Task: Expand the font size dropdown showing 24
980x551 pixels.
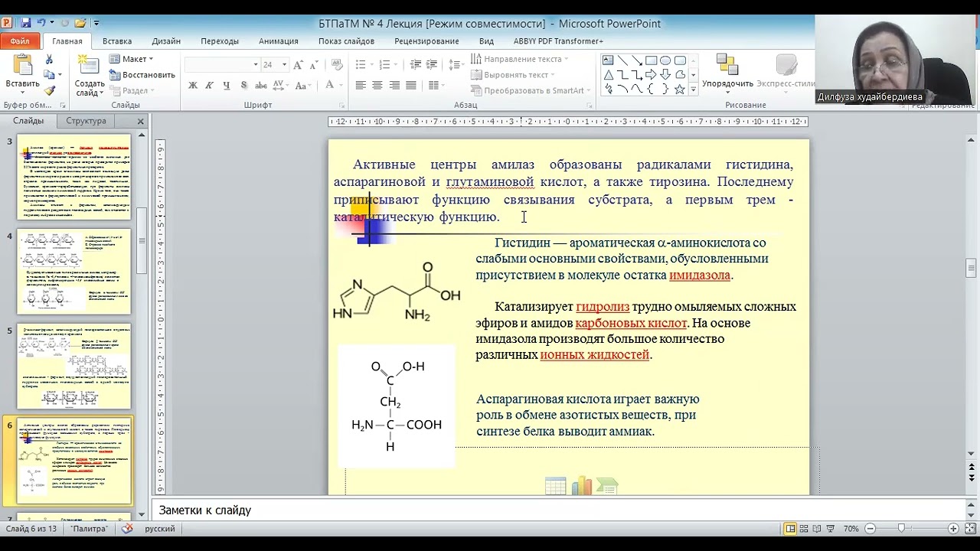Action: (x=284, y=65)
